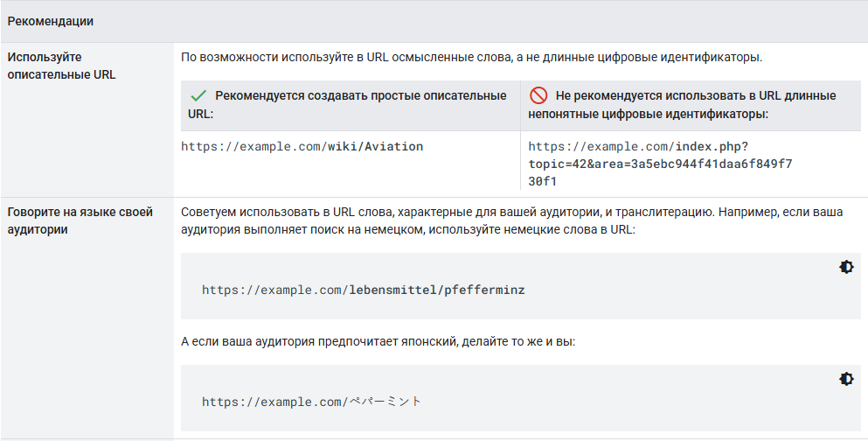Click 'Не рекомендуется использовать' column header

click(682, 104)
